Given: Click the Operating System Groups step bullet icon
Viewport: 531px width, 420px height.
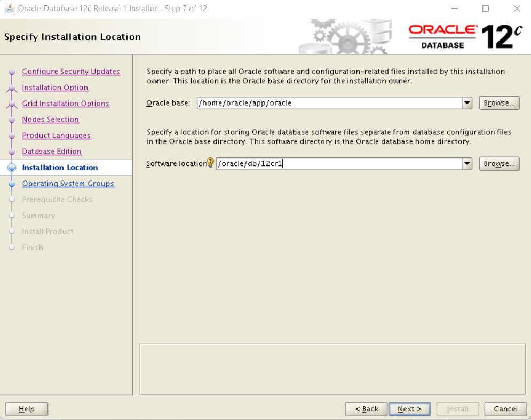Looking at the screenshot, I should coord(12,184).
